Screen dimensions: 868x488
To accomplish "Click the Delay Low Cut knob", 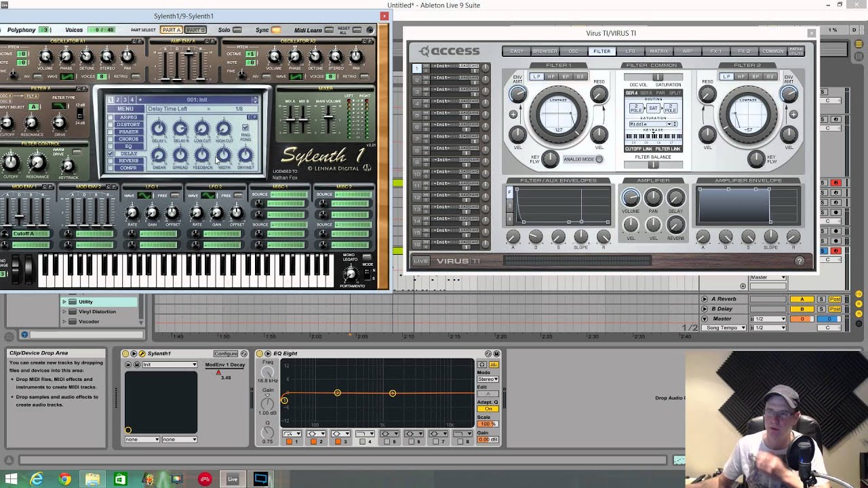I will pyautogui.click(x=201, y=128).
